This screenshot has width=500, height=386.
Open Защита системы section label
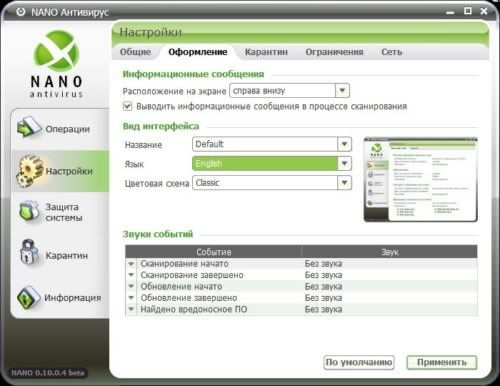click(x=64, y=212)
